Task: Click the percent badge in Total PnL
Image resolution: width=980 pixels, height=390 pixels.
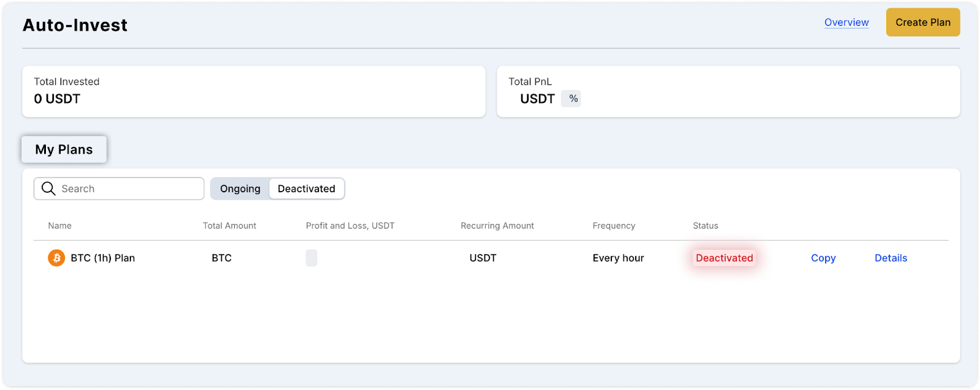Action: 573,99
